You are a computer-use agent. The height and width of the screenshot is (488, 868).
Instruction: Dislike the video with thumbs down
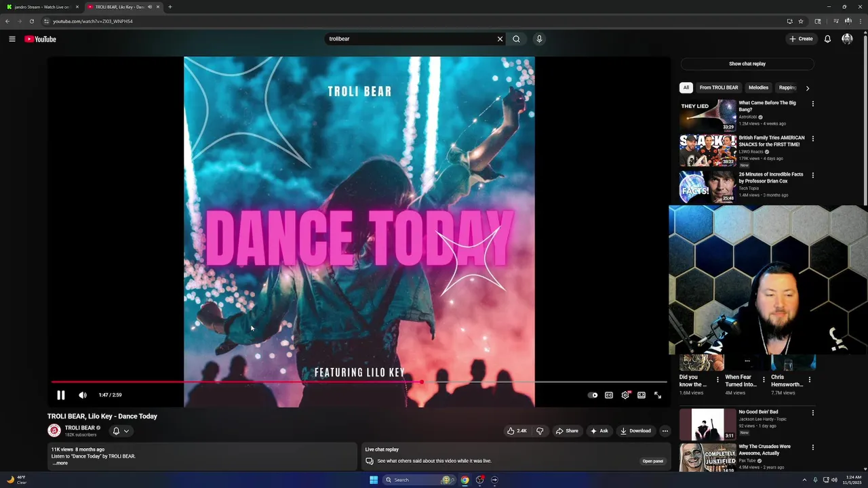tap(540, 431)
